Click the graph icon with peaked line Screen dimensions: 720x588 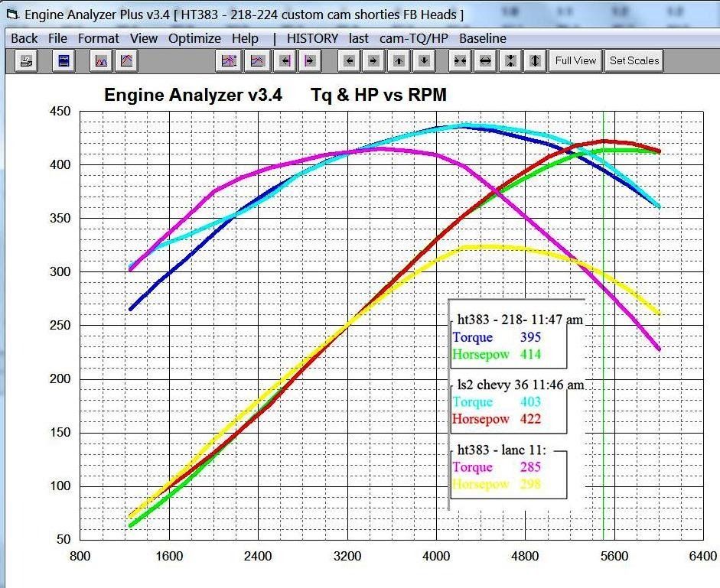[x=126, y=60]
